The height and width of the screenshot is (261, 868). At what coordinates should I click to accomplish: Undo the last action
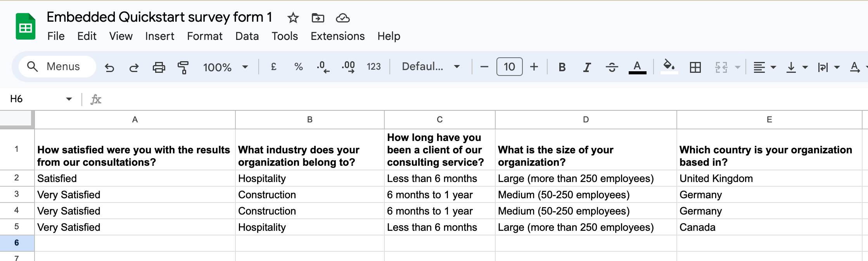pyautogui.click(x=110, y=67)
